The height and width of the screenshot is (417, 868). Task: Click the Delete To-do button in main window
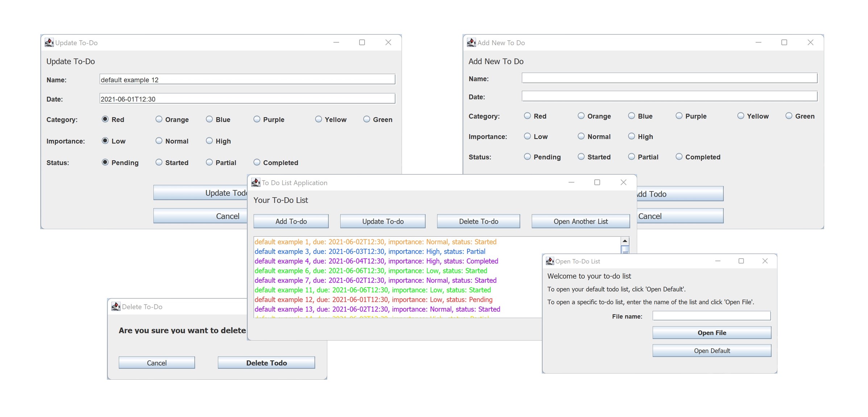tap(478, 221)
